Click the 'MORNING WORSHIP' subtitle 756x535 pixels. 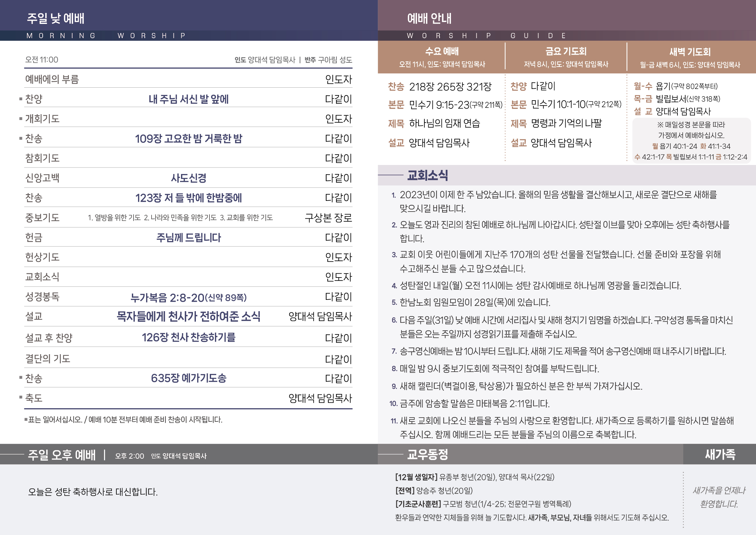[x=106, y=36]
